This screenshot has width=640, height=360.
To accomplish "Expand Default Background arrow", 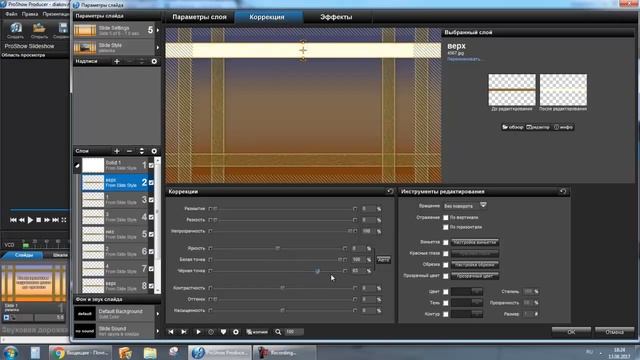I will click(x=158, y=314).
